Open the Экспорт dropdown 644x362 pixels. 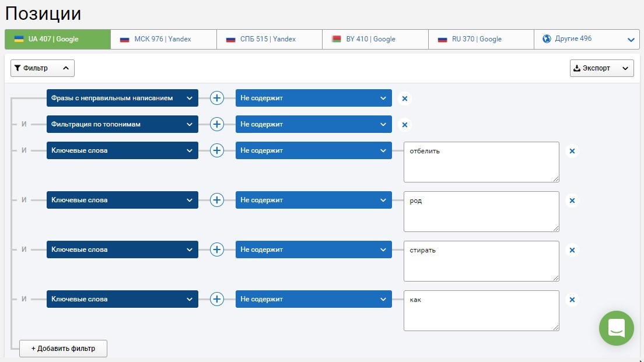coord(601,68)
